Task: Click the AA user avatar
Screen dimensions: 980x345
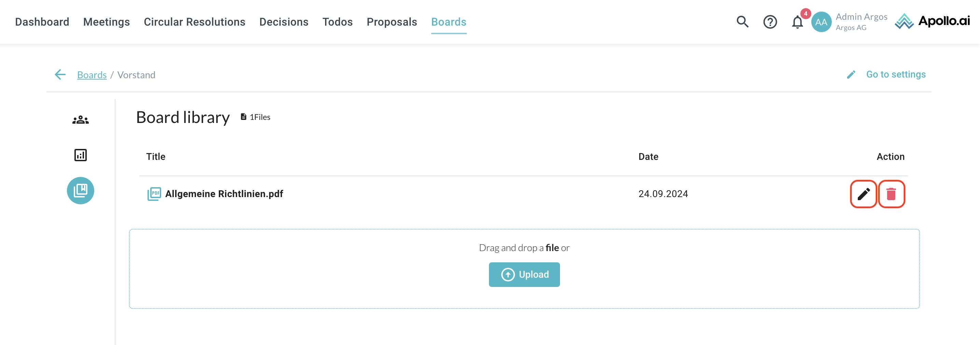Action: 821,22
